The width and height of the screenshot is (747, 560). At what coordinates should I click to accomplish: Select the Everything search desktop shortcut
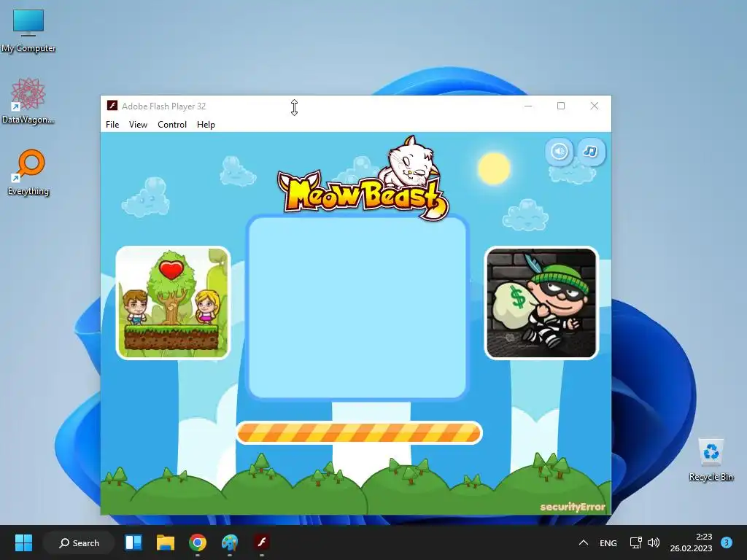click(x=28, y=172)
